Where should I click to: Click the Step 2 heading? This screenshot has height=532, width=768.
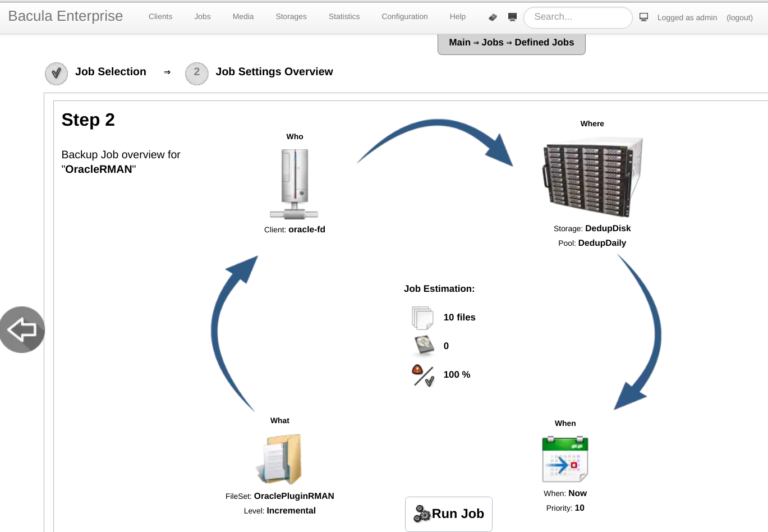(x=88, y=120)
